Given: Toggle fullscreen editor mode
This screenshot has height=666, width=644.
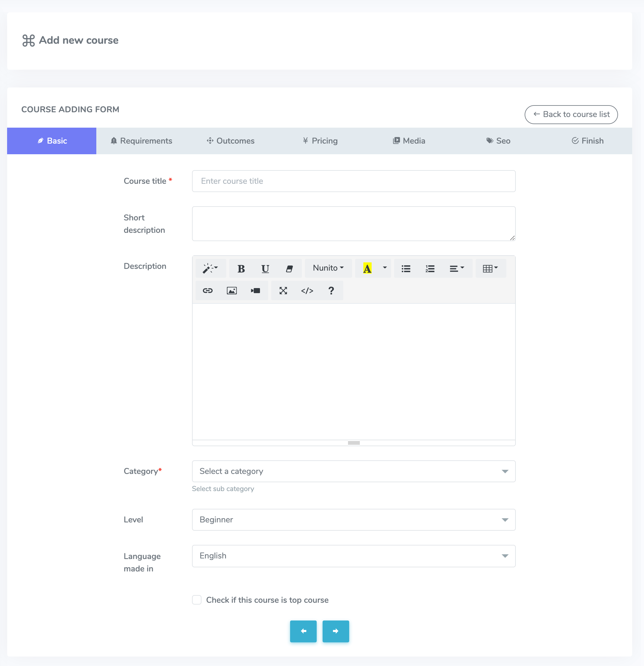Looking at the screenshot, I should tap(283, 290).
